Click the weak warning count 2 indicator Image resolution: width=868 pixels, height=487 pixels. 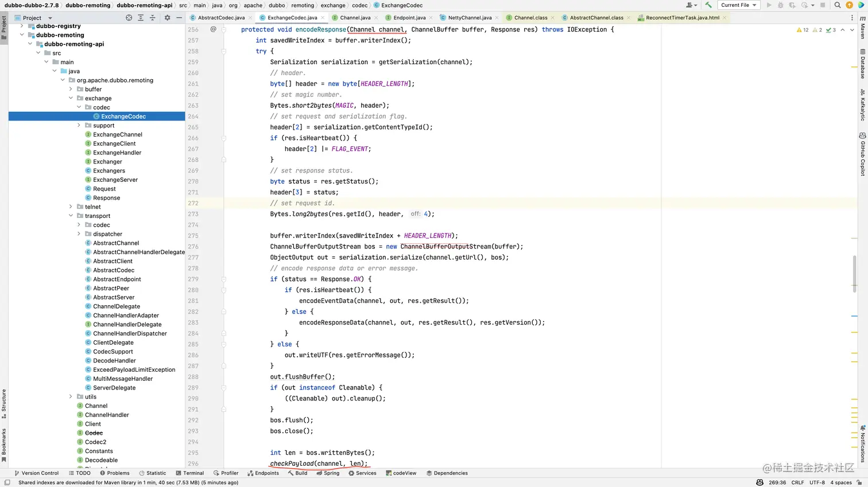(x=817, y=30)
